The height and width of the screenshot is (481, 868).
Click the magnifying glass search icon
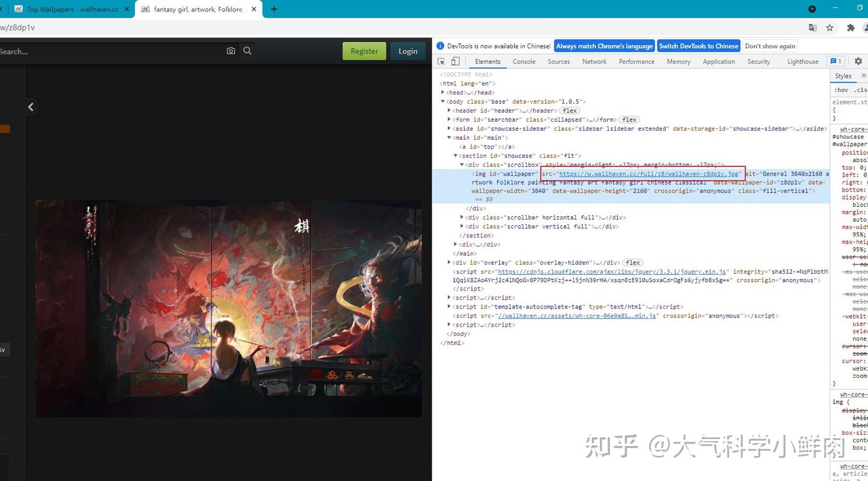247,51
